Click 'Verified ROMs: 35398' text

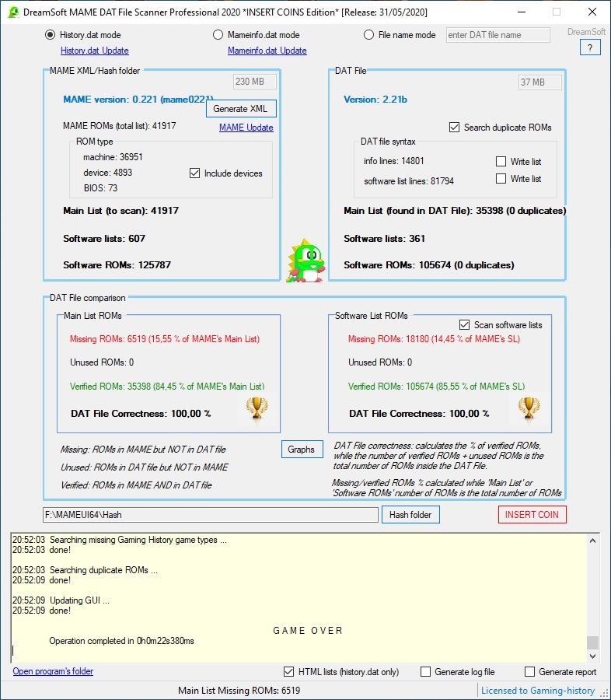click(x=110, y=386)
